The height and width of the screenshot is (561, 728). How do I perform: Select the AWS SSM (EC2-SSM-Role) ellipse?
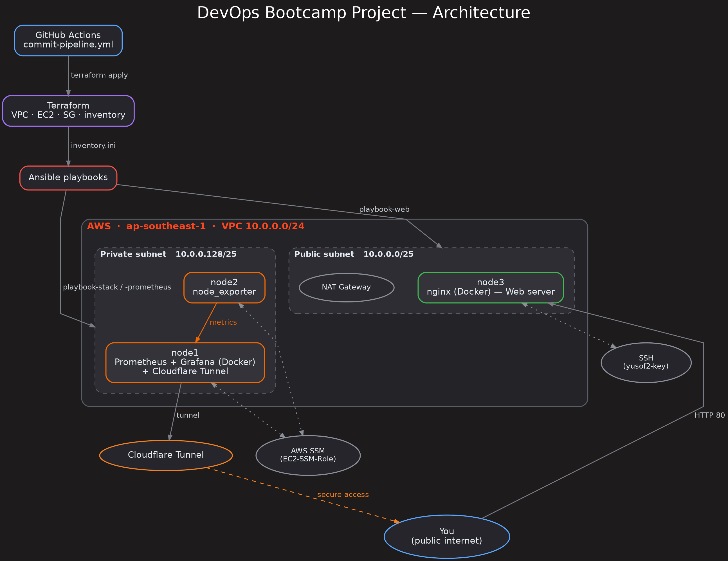308,455
